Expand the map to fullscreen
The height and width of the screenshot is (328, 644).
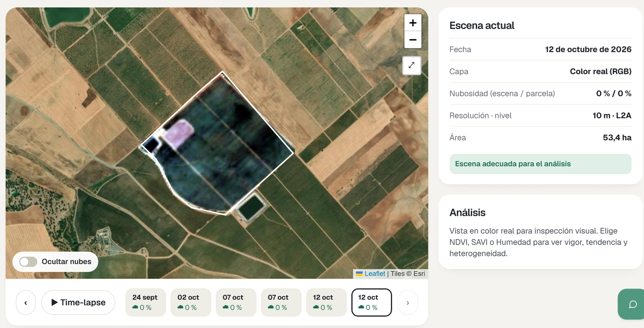click(x=412, y=65)
